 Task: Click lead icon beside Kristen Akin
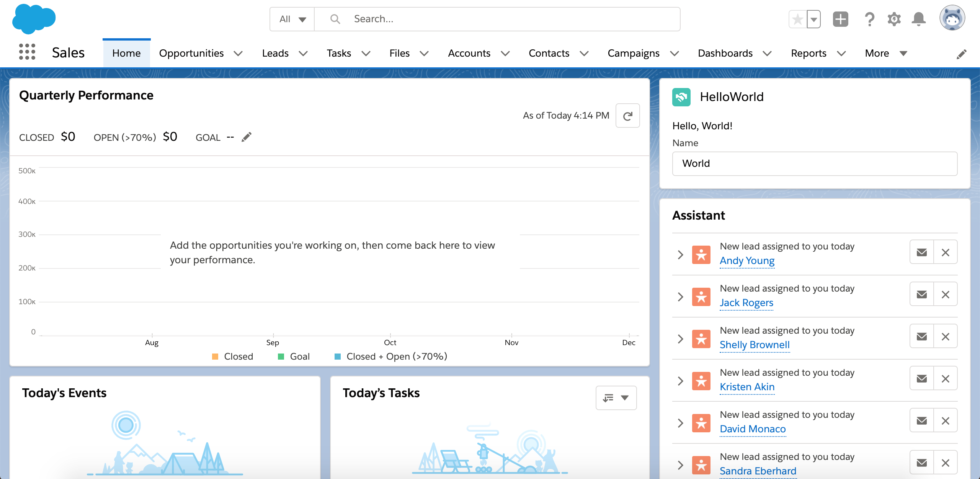pos(701,381)
